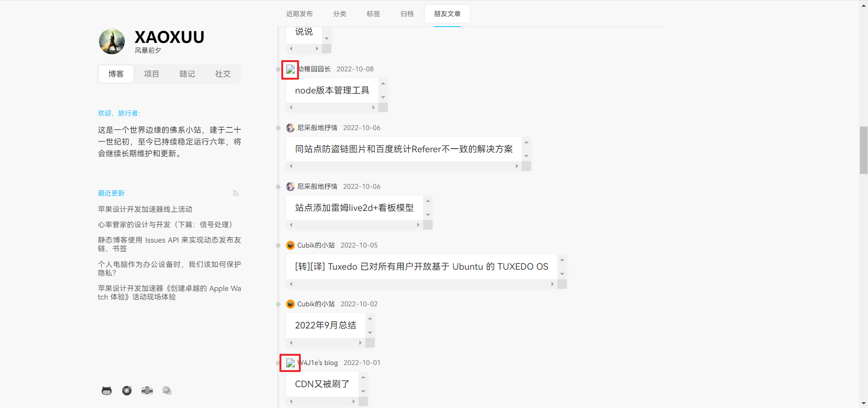
Task: Click the W4J1e's blog author name
Action: coord(318,363)
